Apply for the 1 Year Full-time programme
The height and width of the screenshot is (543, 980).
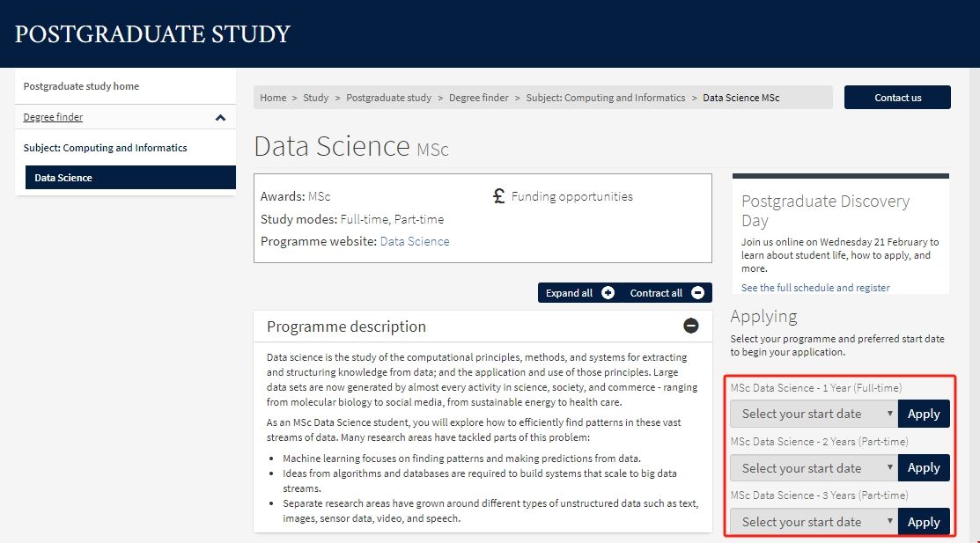(924, 414)
